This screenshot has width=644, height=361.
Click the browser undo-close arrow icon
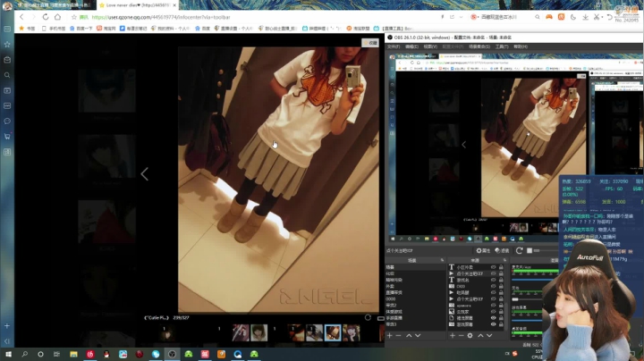[x=609, y=17]
